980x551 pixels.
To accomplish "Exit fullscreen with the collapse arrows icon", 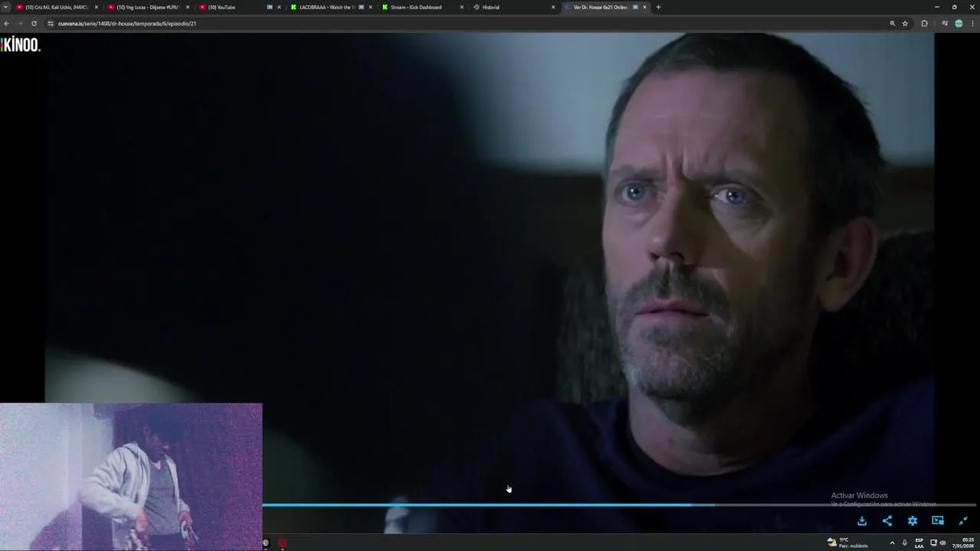I will (963, 520).
